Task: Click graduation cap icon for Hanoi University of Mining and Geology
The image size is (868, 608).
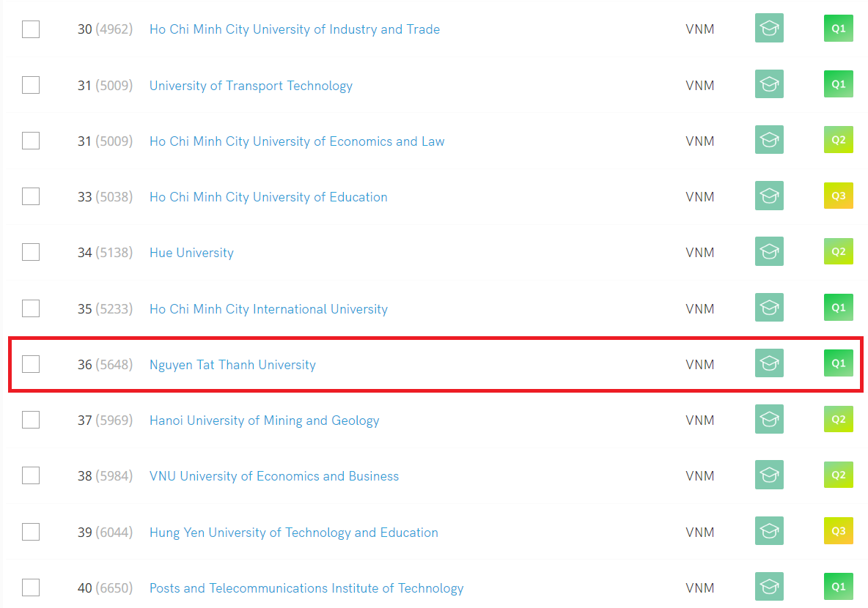Action: [769, 420]
